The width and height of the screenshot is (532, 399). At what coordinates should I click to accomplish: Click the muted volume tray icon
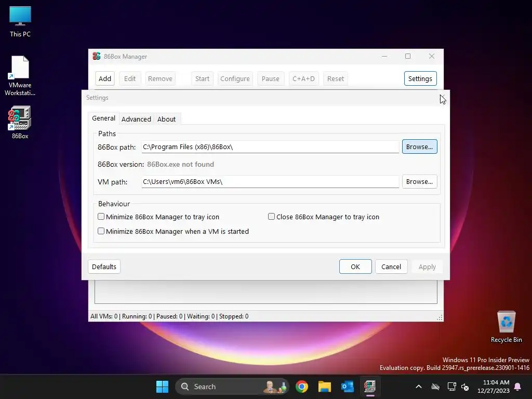click(465, 387)
